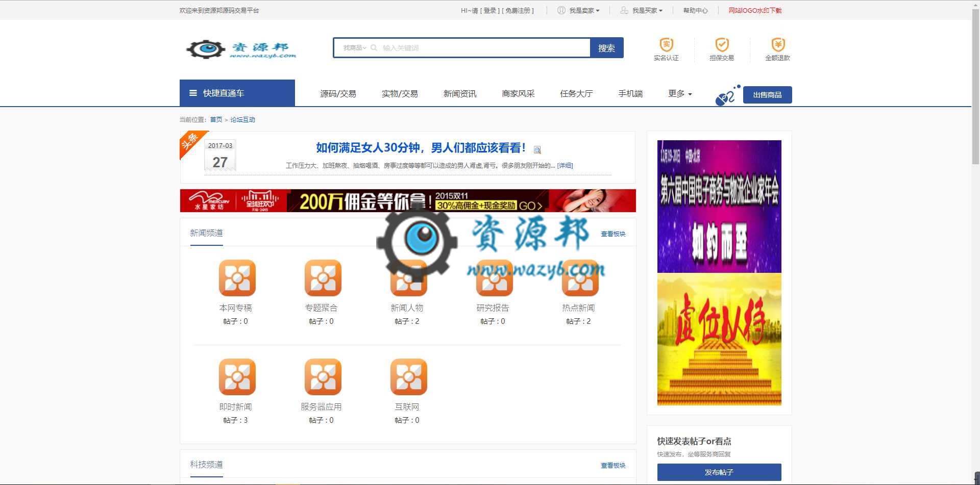Open the 即时新闻 board icon
Screen dimensions: 980x485
[237, 377]
